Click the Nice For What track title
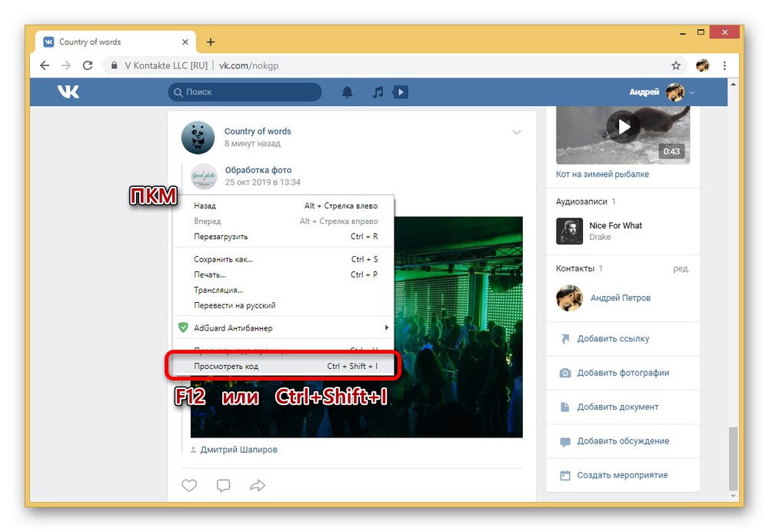The width and height of the screenshot is (769, 532). coord(615,225)
